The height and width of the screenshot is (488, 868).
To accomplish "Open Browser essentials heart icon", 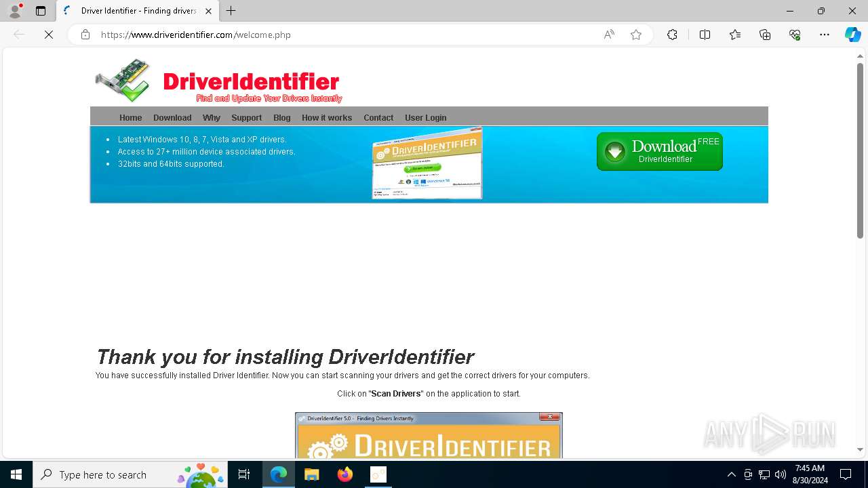I will (x=795, y=35).
